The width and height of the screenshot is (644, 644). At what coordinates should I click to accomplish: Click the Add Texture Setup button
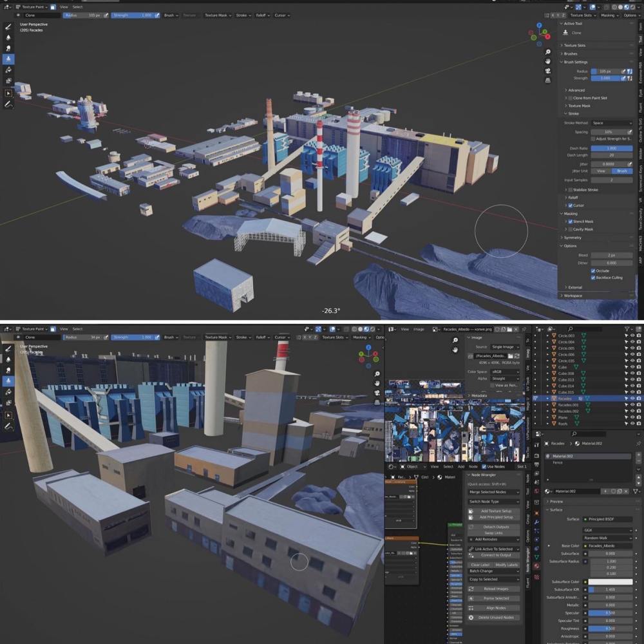(494, 511)
